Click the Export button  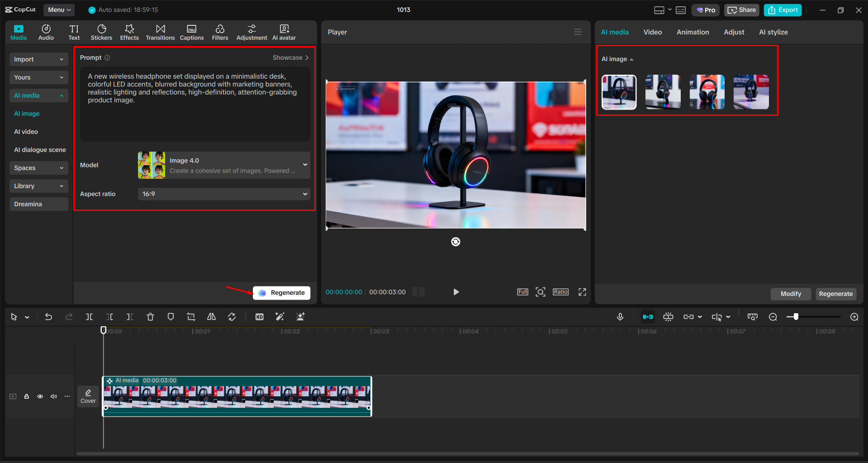click(783, 10)
